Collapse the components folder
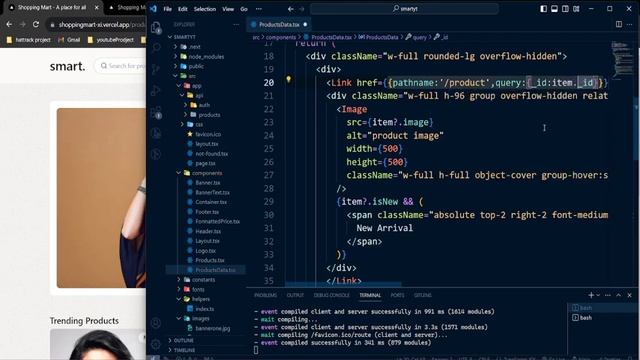The height and width of the screenshot is (360, 640). pyautogui.click(x=207, y=173)
